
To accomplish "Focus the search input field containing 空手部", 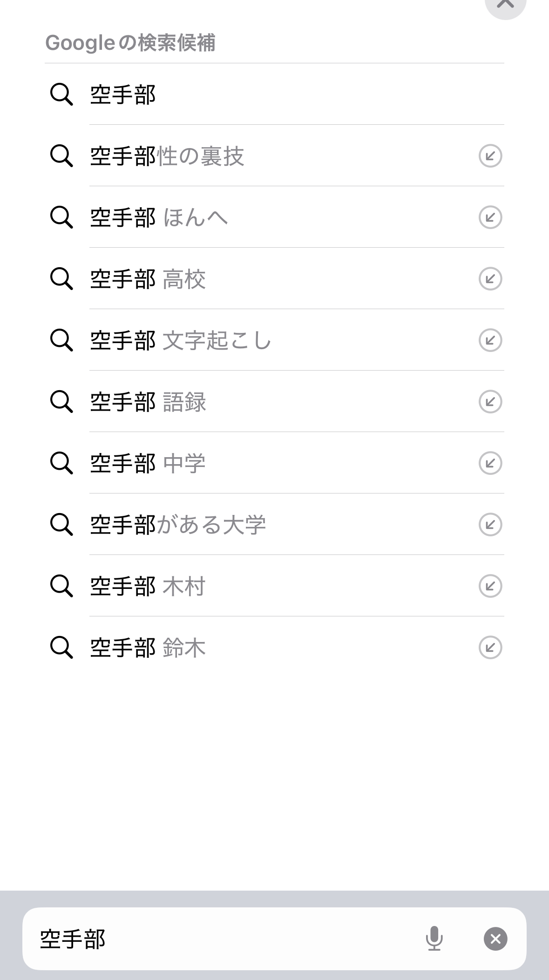I will (x=210, y=939).
